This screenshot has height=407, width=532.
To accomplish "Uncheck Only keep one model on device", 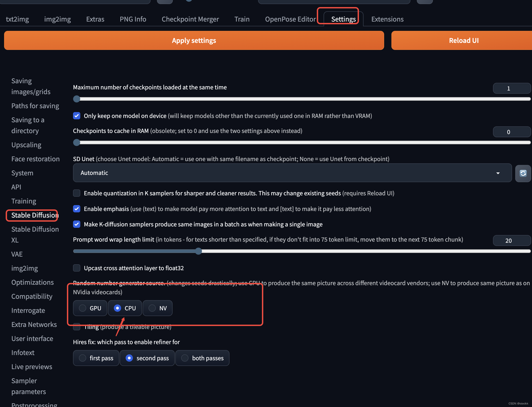I will click(77, 116).
